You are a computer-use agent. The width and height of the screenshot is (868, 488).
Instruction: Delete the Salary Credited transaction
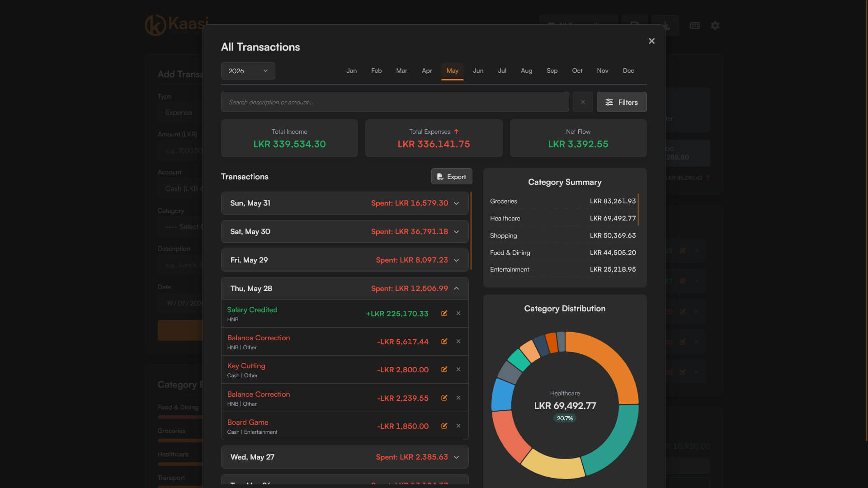point(458,314)
